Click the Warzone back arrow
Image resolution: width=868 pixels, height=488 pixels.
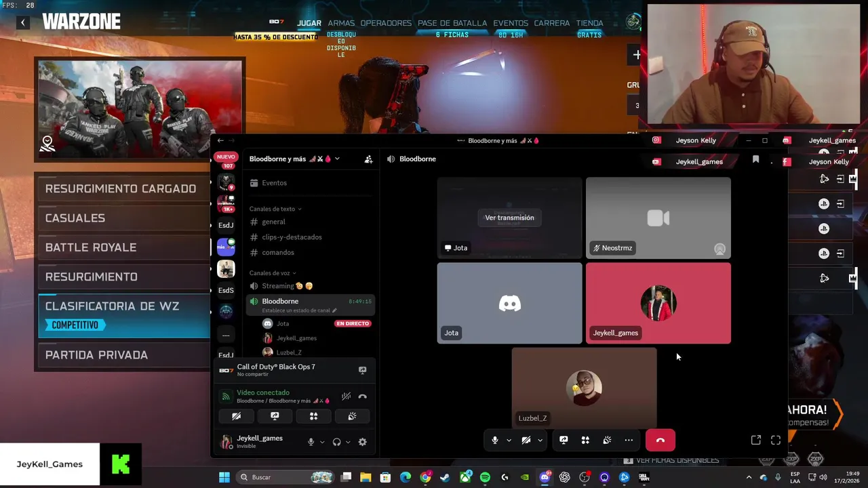pyautogui.click(x=22, y=22)
